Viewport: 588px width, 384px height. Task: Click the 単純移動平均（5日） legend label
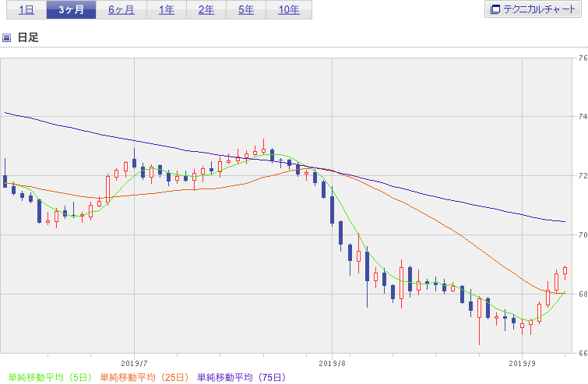pos(50,377)
